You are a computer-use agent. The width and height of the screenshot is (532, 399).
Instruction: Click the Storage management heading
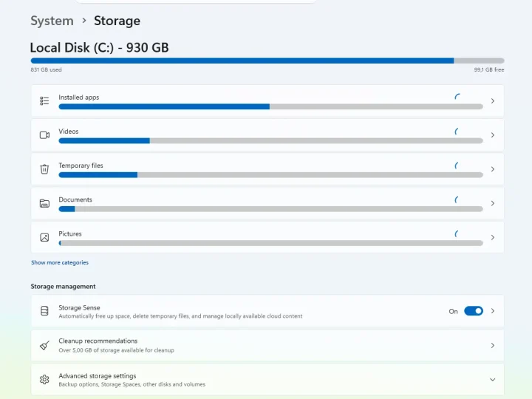click(x=63, y=287)
